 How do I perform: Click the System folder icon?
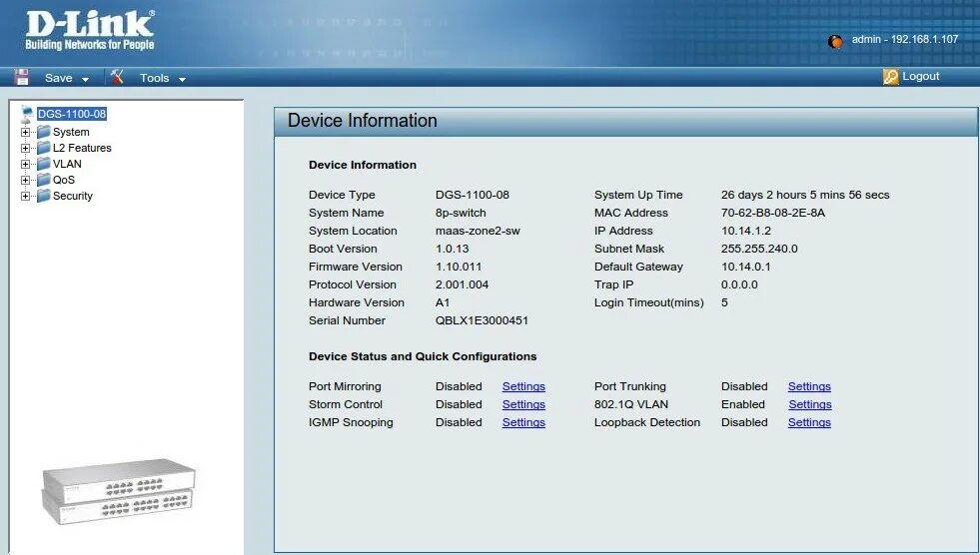click(x=43, y=132)
